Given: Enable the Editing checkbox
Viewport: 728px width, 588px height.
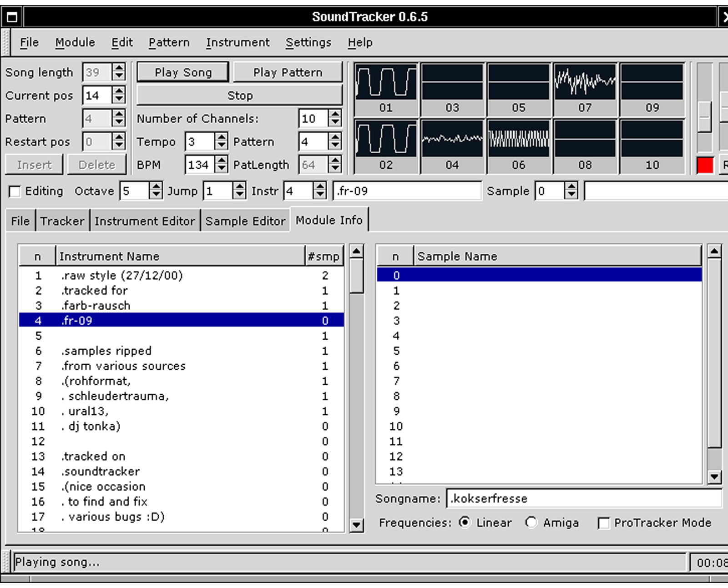Looking at the screenshot, I should 15,191.
